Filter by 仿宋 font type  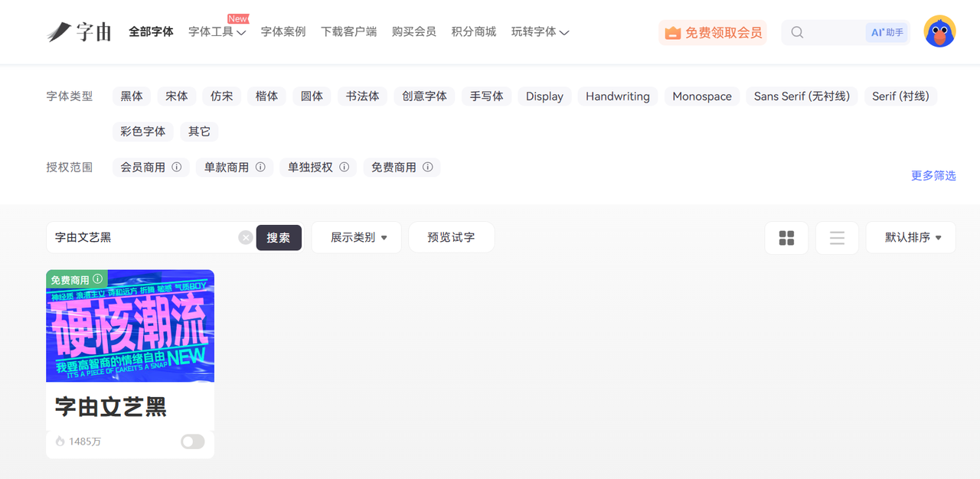222,96
